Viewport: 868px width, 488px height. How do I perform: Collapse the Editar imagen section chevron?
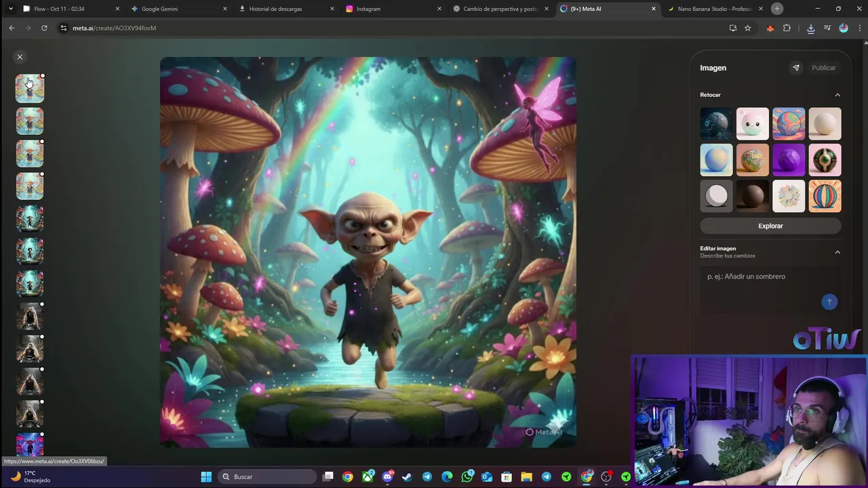click(x=837, y=252)
